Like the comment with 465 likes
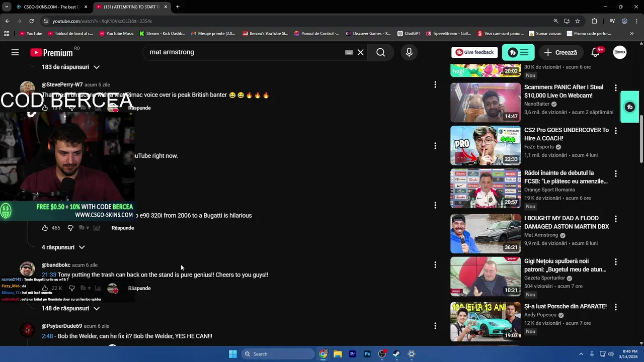 [x=45, y=228]
